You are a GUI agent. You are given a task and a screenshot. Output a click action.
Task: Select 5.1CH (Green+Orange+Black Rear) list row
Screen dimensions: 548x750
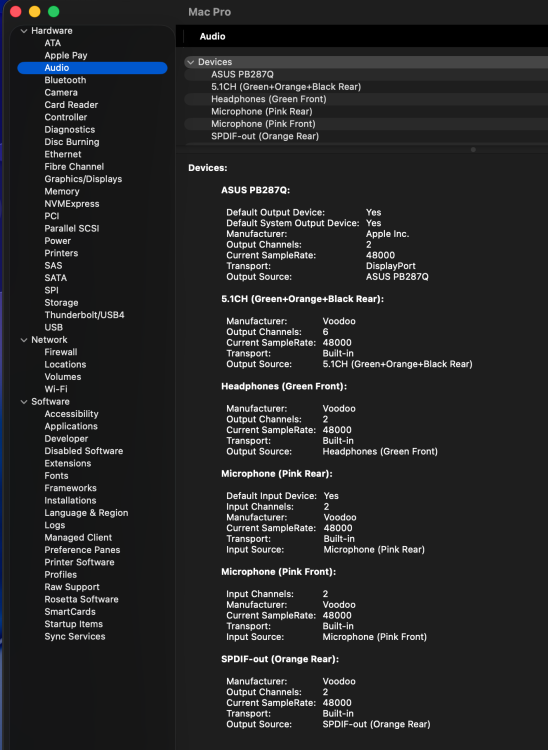(366, 87)
